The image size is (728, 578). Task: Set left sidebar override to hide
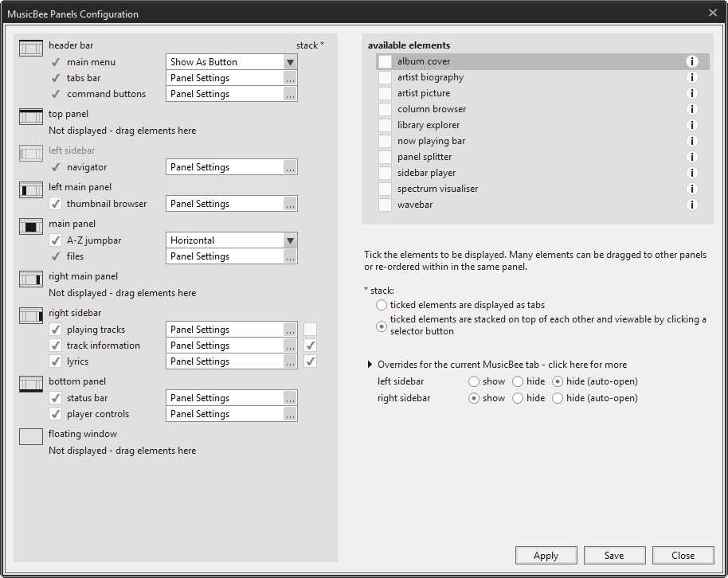point(518,381)
